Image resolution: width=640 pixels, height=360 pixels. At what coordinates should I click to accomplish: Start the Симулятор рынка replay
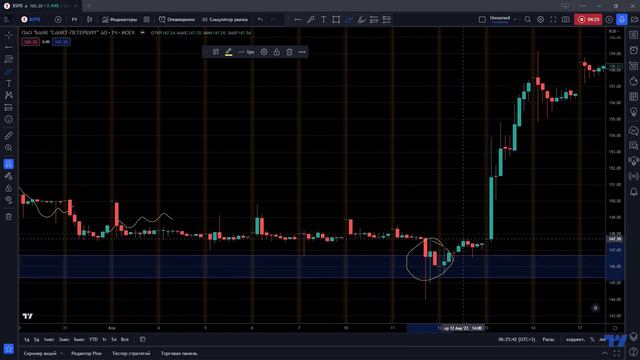(225, 20)
